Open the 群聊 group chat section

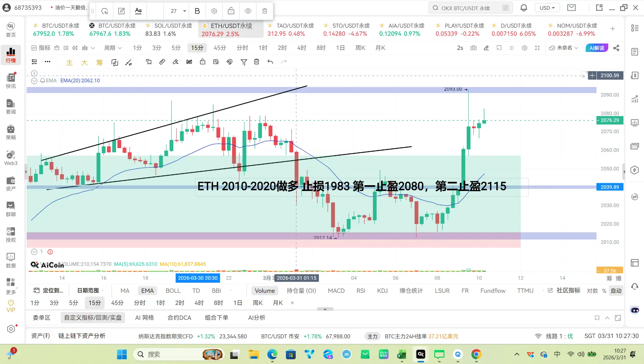pyautogui.click(x=11, y=209)
